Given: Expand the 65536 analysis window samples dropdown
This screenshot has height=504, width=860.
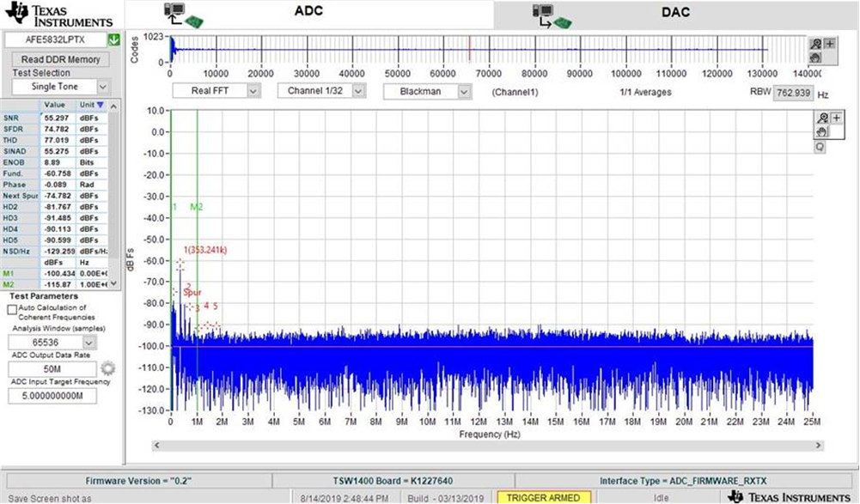Looking at the screenshot, I should [x=88, y=342].
